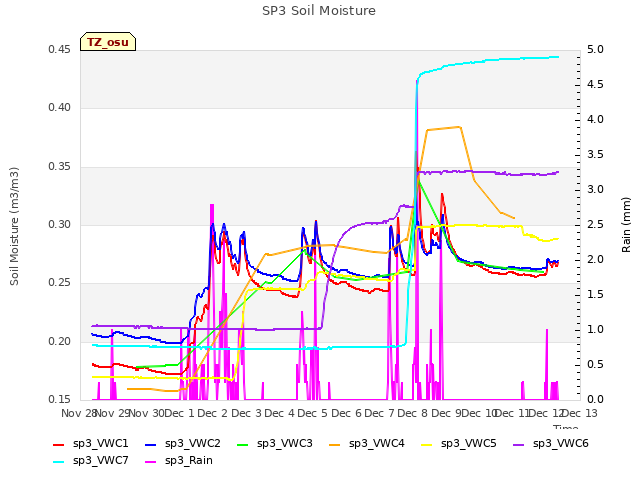Click the 4.0 rain axis tick label

pyautogui.click(x=595, y=120)
